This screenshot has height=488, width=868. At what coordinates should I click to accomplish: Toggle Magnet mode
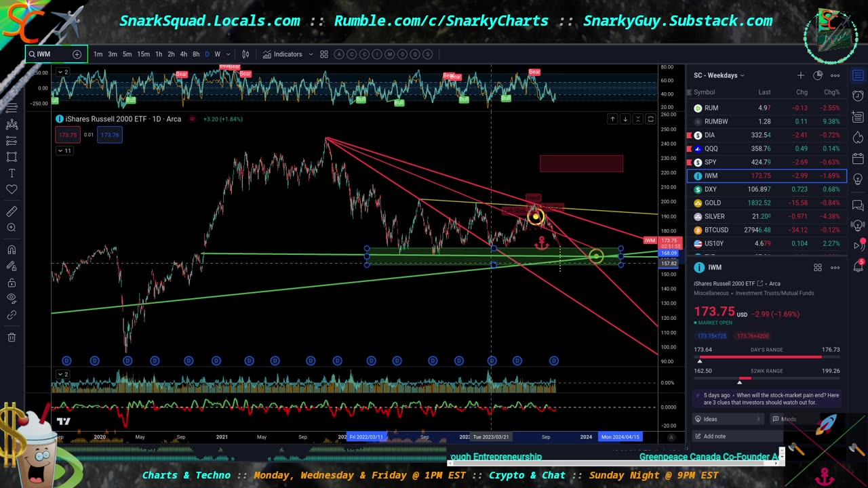click(x=12, y=250)
